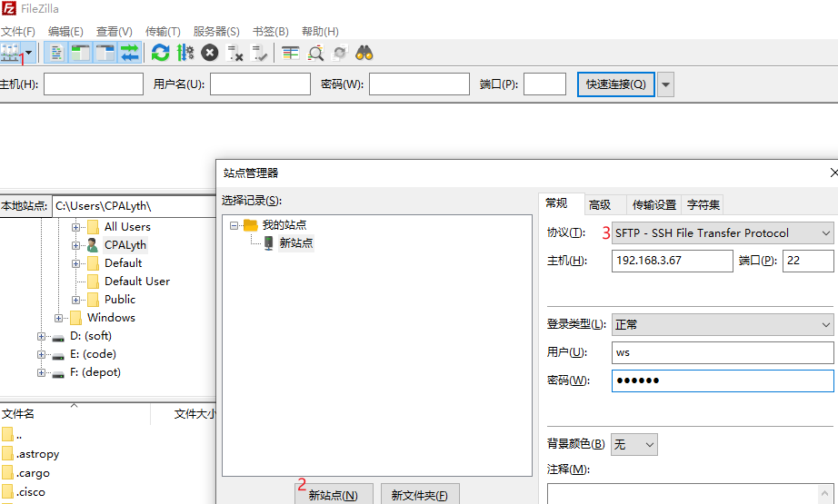This screenshot has height=504, width=838.
Task: Click the quickconnect 密码(W) input field
Action: pos(420,84)
